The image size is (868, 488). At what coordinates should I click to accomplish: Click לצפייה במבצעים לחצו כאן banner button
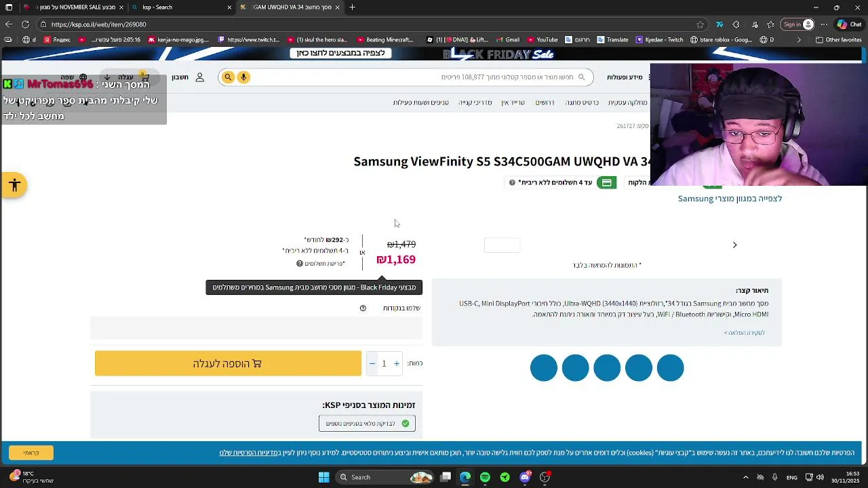340,53
